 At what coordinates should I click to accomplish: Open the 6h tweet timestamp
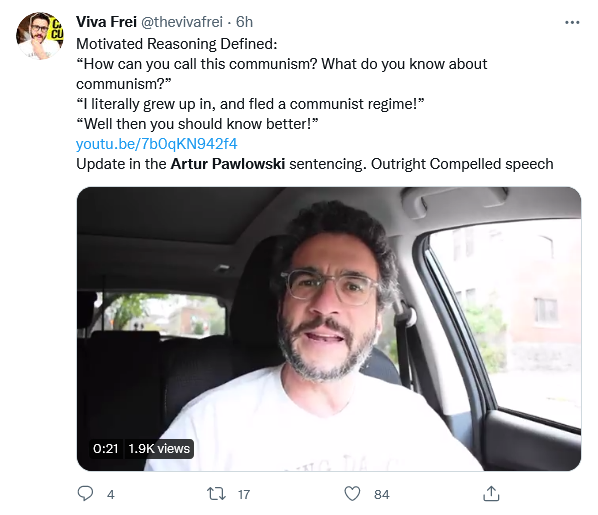pos(244,22)
